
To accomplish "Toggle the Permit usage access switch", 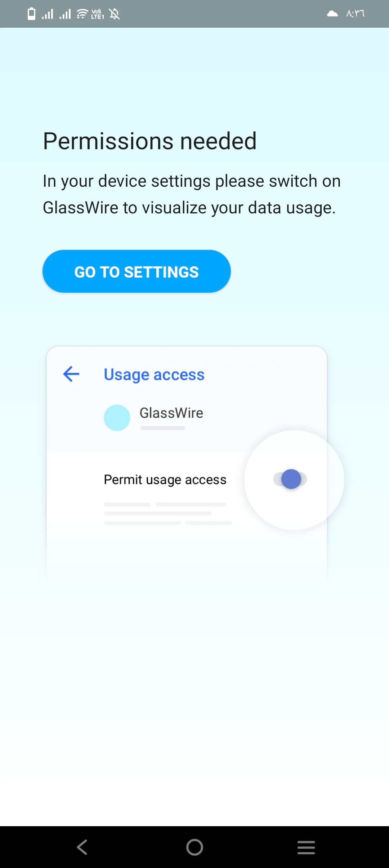I will (x=290, y=479).
